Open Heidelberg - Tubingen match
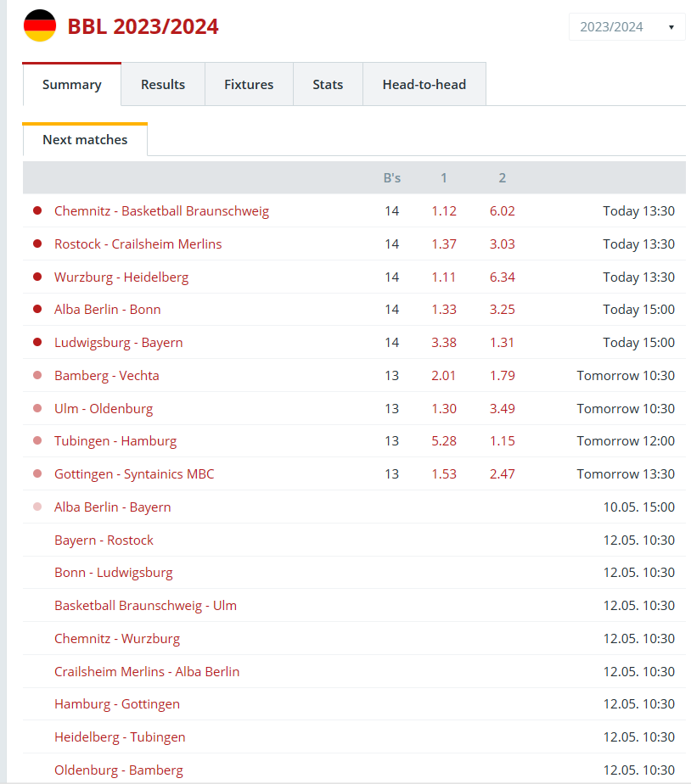 [120, 737]
